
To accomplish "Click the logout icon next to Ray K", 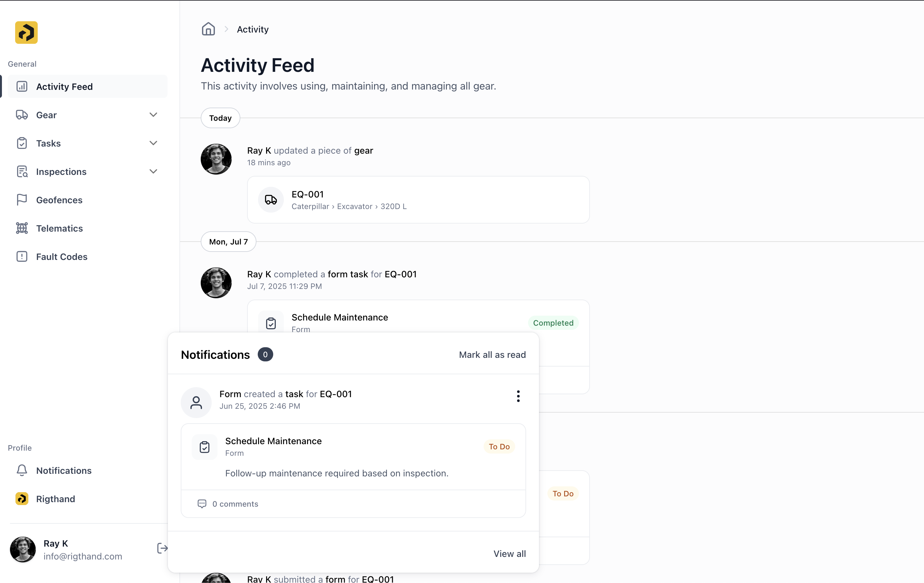I will [162, 548].
